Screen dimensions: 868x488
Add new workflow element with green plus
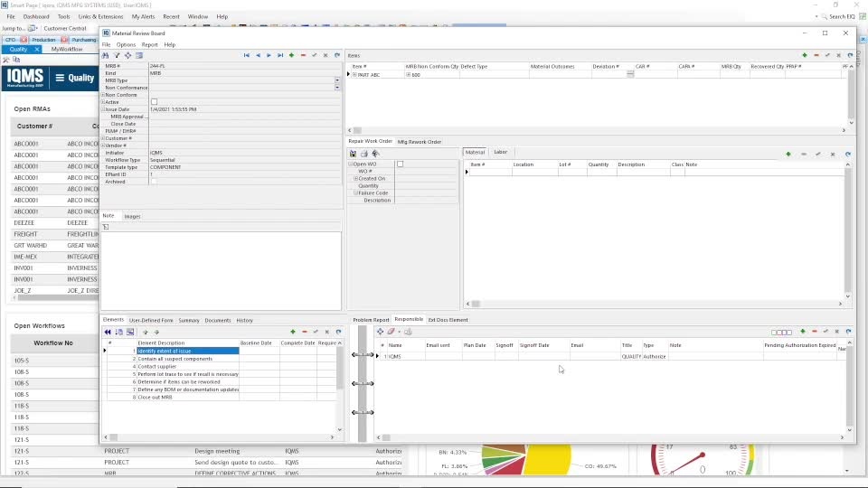pos(293,332)
